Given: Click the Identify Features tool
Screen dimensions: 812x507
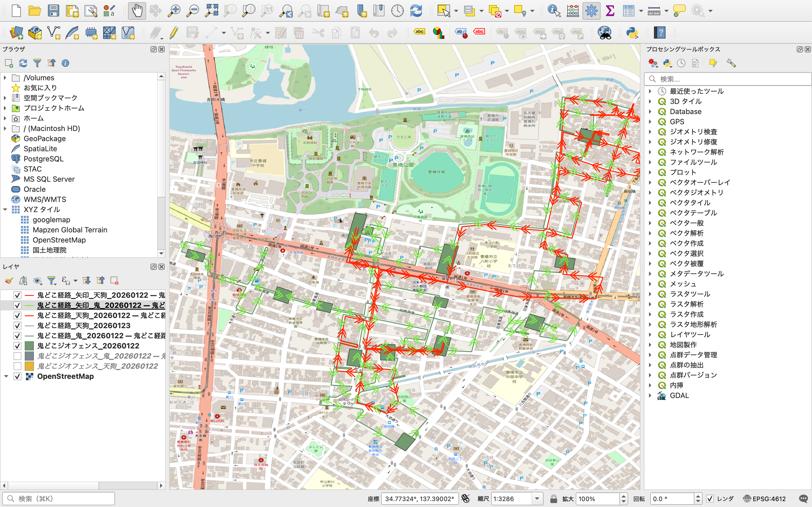Looking at the screenshot, I should (x=554, y=11).
